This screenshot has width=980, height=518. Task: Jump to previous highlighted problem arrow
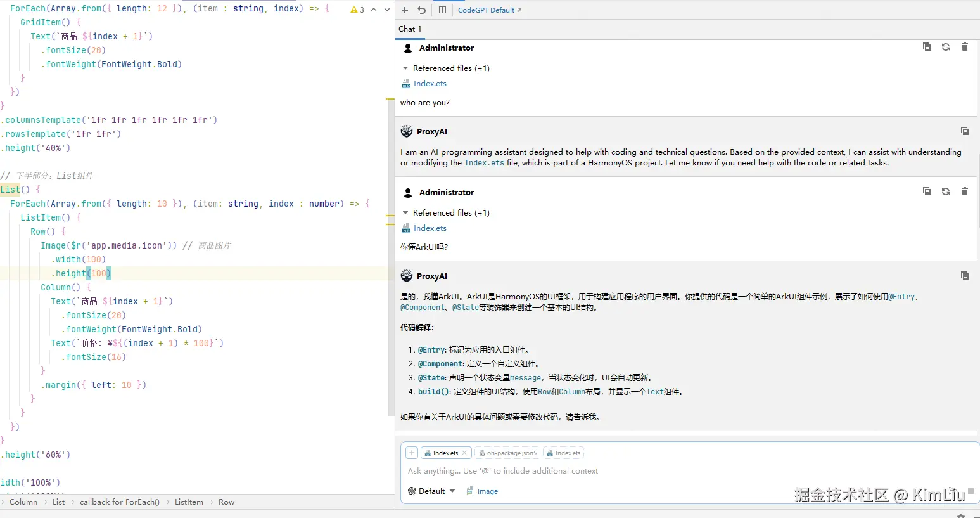[374, 10]
